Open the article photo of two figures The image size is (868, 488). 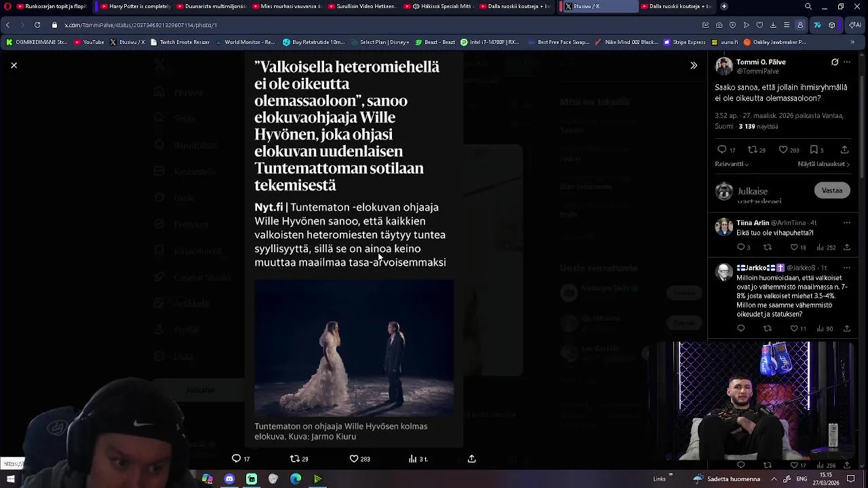tap(354, 348)
